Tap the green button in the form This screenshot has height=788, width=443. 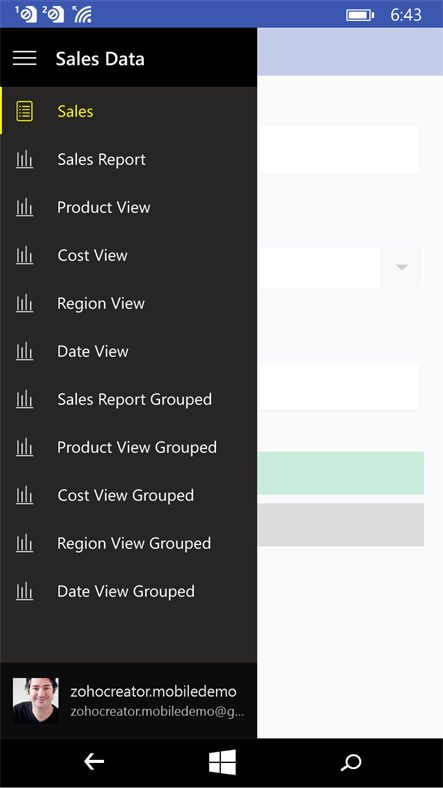[x=340, y=473]
